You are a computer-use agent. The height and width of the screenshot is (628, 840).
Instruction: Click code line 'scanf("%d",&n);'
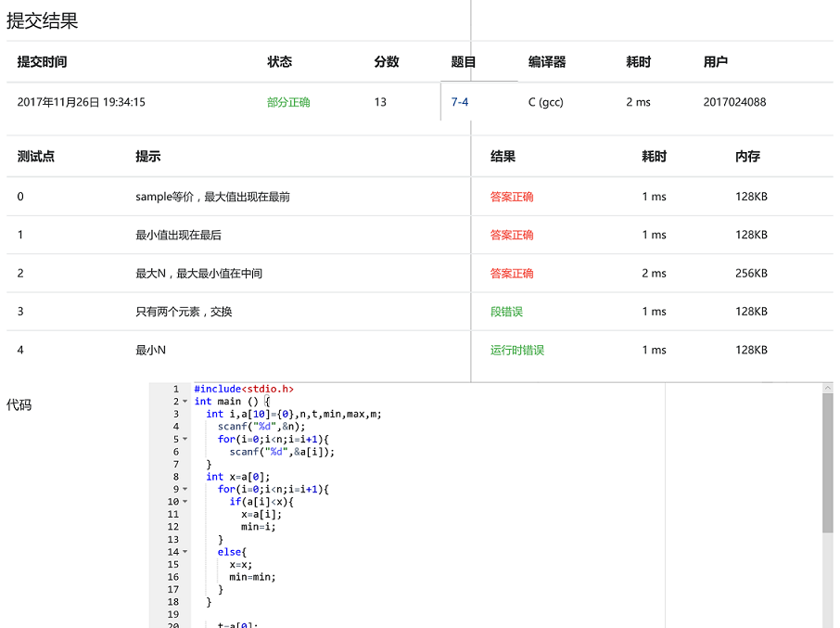261,427
